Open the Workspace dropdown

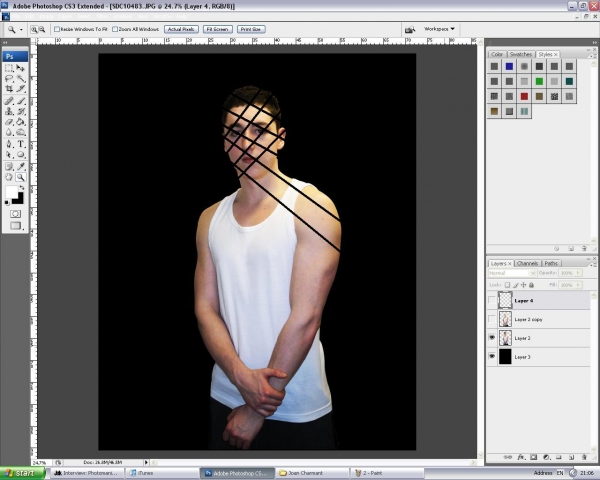point(439,29)
